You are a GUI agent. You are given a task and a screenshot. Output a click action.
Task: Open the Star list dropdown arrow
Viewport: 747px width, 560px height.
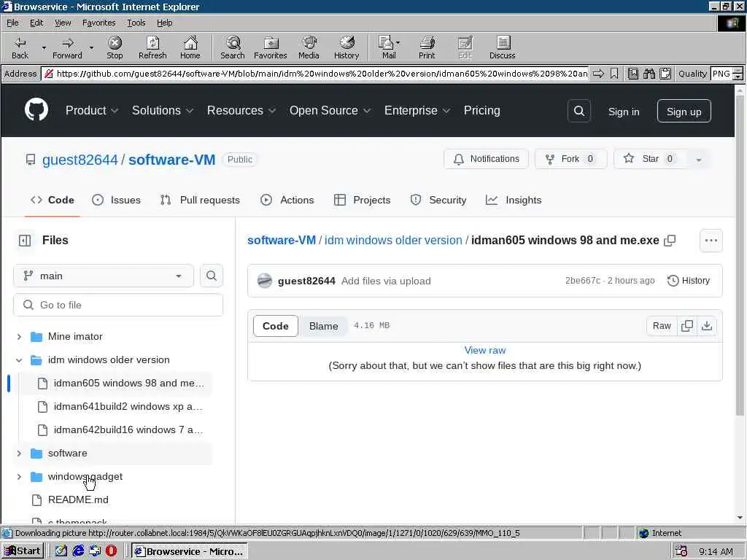tap(698, 159)
